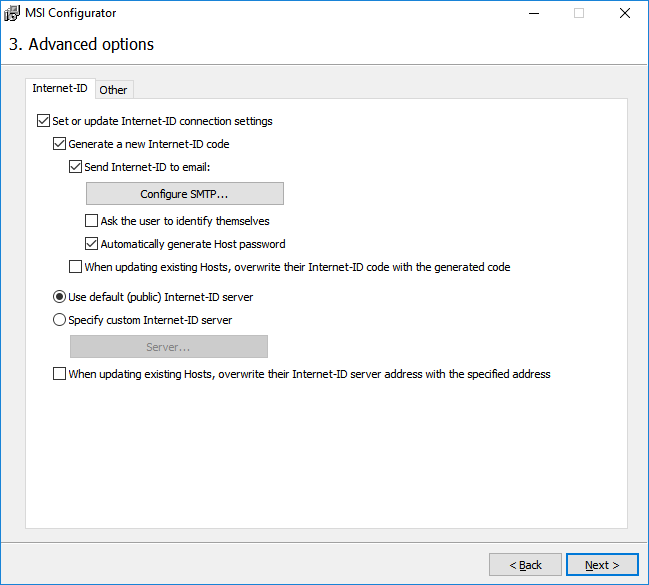Go back with the Back button
The height and width of the screenshot is (585, 649).
click(525, 564)
